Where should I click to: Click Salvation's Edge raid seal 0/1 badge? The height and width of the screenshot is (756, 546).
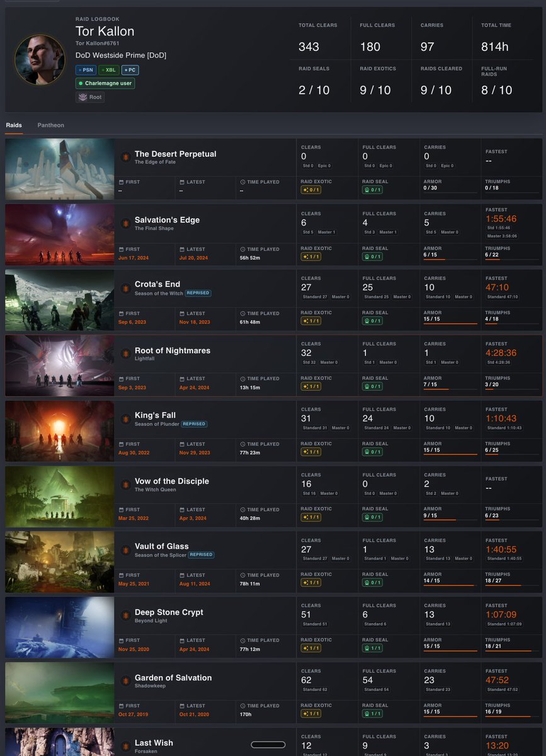[x=372, y=256]
